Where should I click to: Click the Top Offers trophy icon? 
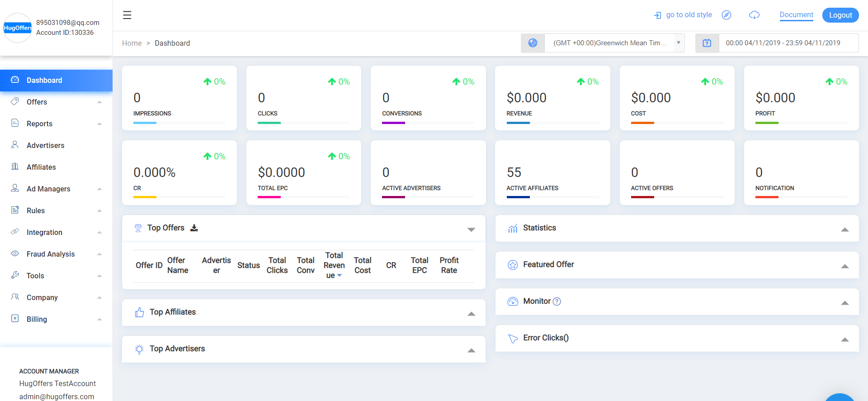pos(138,228)
